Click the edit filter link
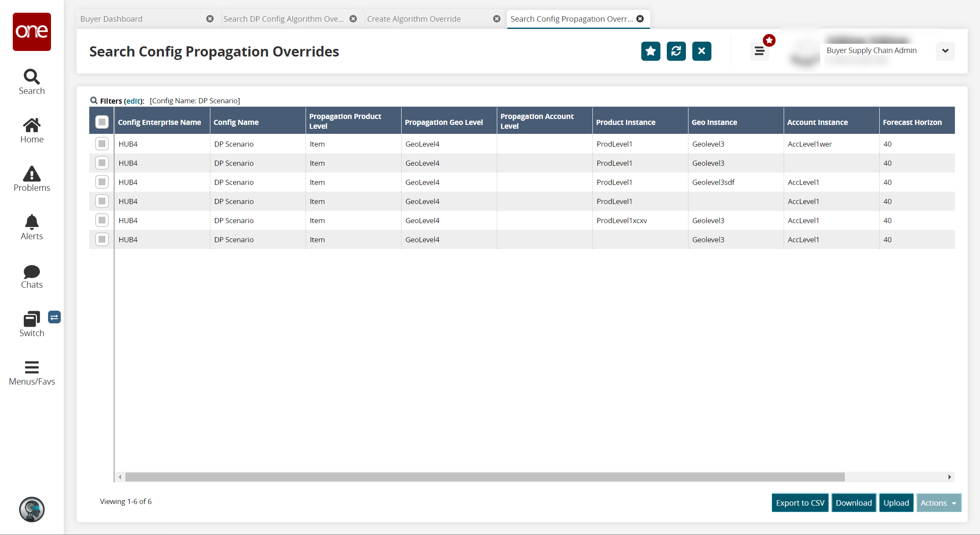 (x=132, y=100)
